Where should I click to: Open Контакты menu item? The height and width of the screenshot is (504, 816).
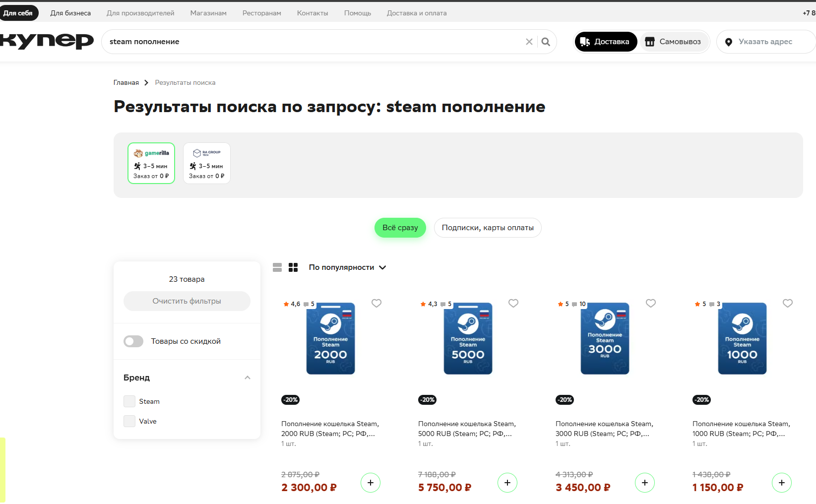click(x=313, y=13)
